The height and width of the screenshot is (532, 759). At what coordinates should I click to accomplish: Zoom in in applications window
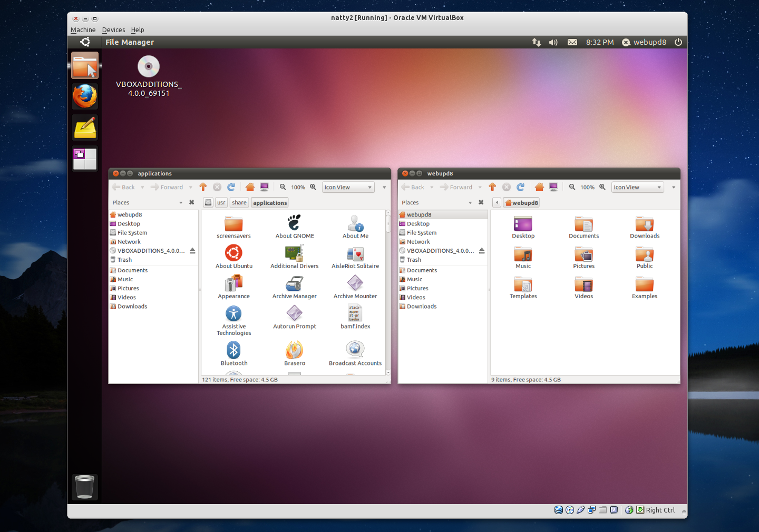coord(313,187)
